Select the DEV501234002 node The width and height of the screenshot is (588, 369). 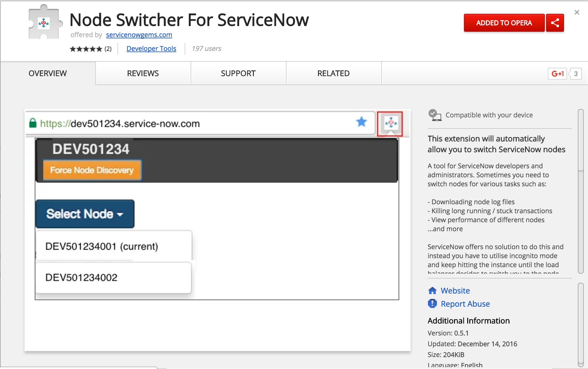click(114, 277)
